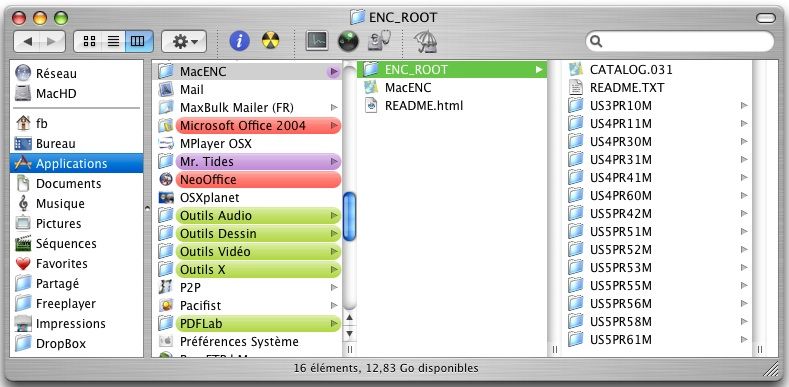
Task: Click the scroll up arrow of first column
Action: tap(350, 318)
